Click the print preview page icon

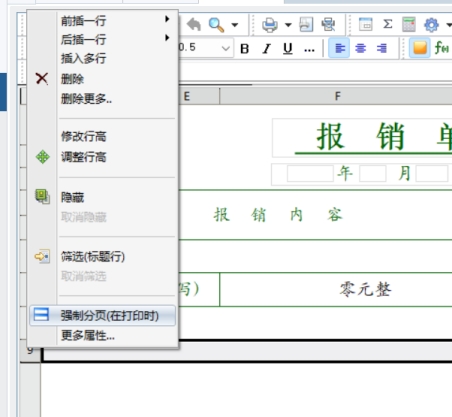point(306,24)
